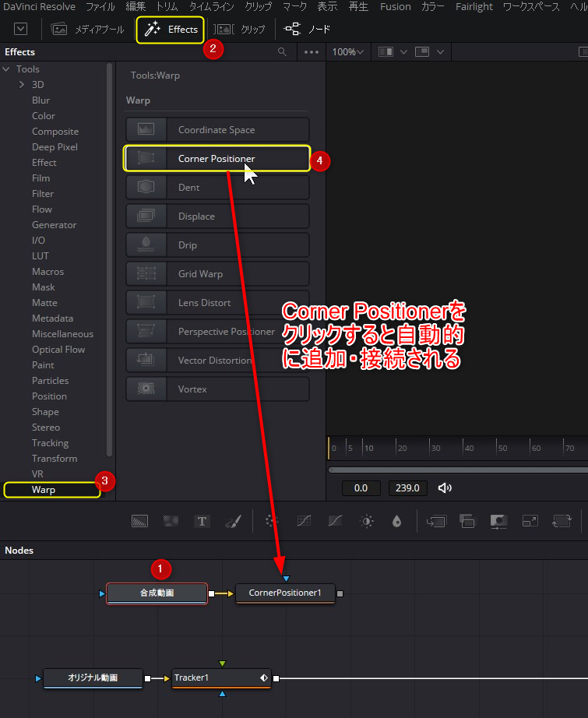Click the 239.0 end frame field
The image size is (588, 718).
[407, 488]
